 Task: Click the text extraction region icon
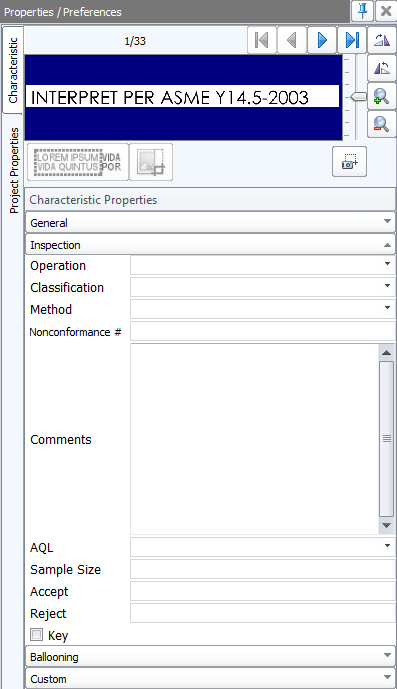(78, 162)
